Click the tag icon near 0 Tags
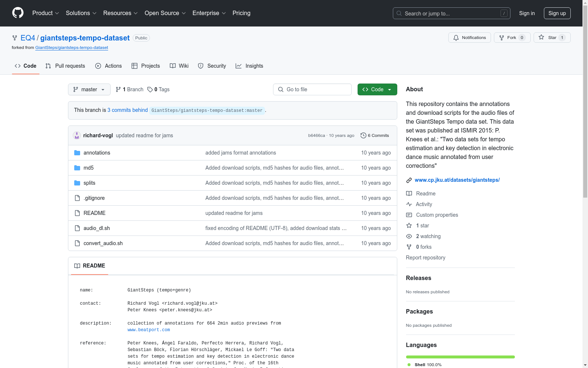Screen dimensions: 588x368 tap(150, 89)
